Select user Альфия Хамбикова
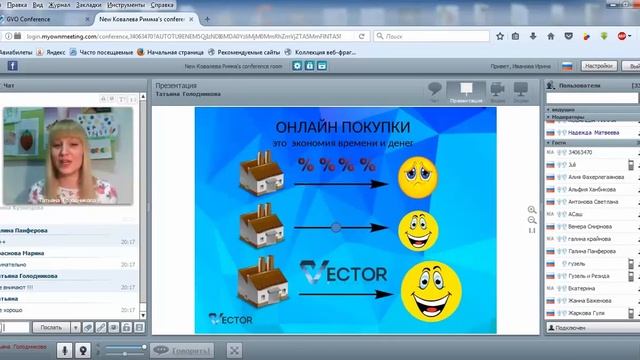Viewport: 640px width, 360px height. pos(592,189)
